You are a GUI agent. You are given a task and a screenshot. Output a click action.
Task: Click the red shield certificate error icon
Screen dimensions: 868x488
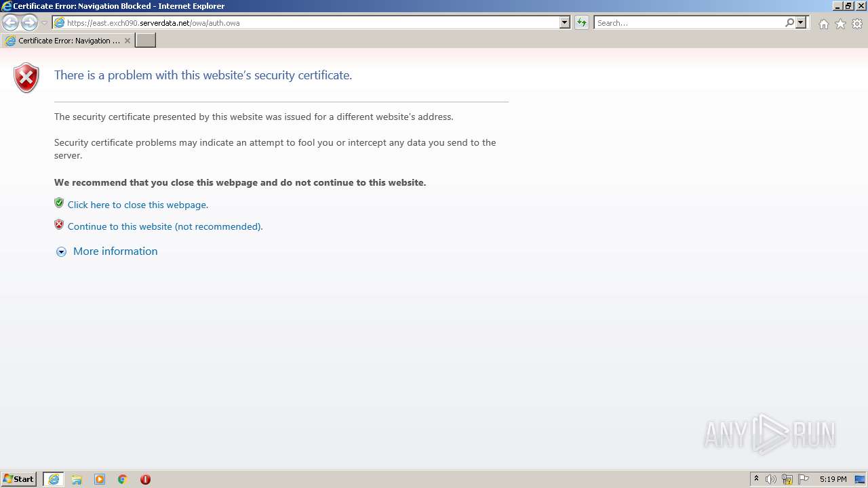[26, 78]
